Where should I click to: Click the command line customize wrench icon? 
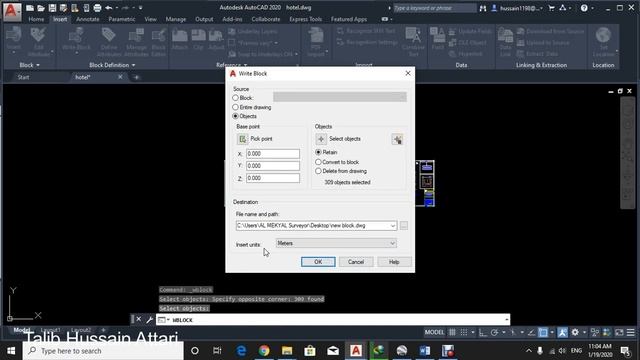[x=149, y=320]
